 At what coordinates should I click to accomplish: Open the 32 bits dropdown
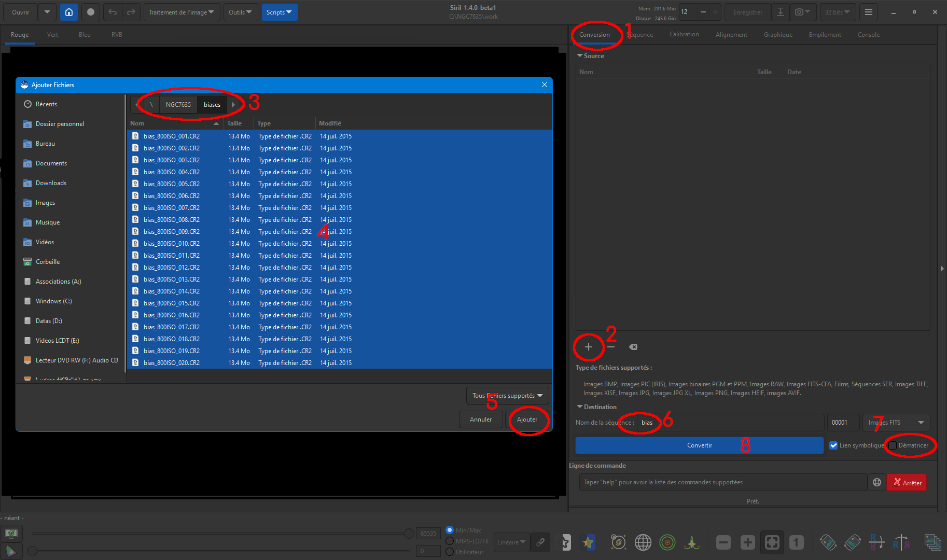[838, 12]
